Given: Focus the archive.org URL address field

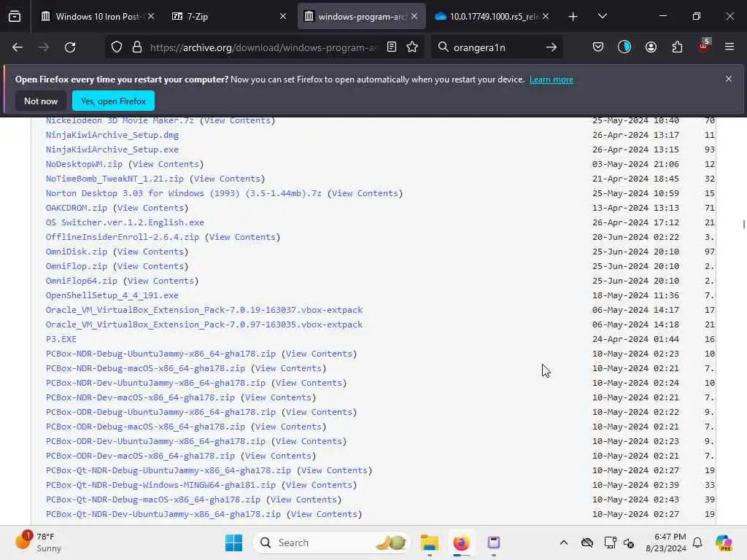Looking at the screenshot, I should (264, 47).
